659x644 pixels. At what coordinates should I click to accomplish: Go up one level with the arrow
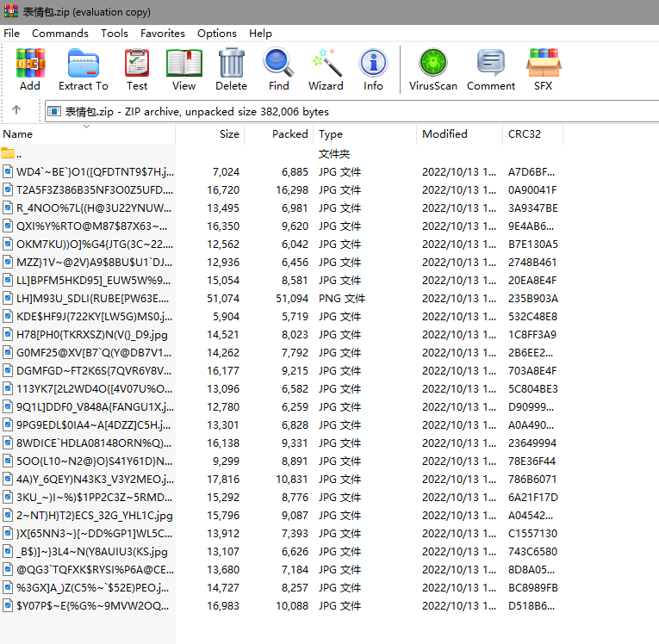(16, 110)
